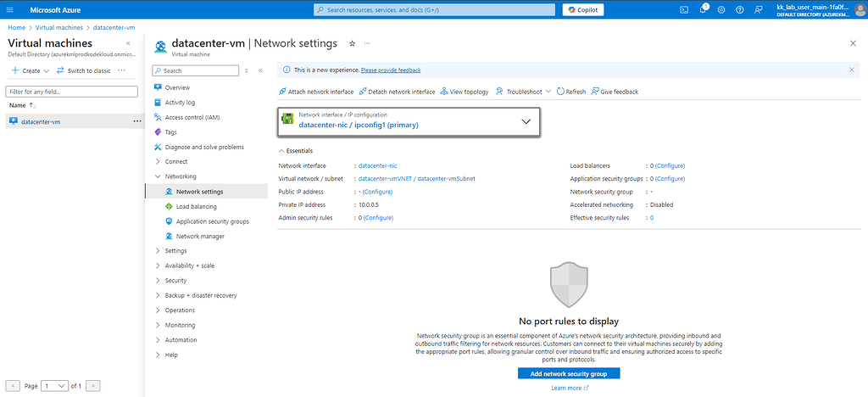
Task: Open the notifications bell
Action: click(x=703, y=9)
